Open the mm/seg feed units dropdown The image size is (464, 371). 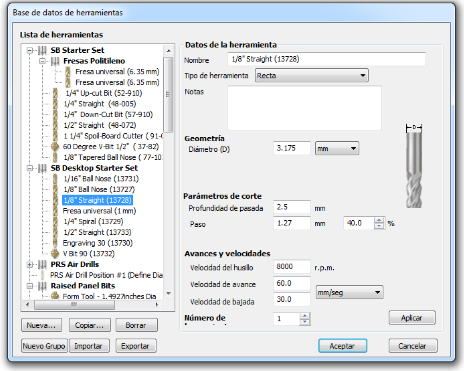coord(349,292)
